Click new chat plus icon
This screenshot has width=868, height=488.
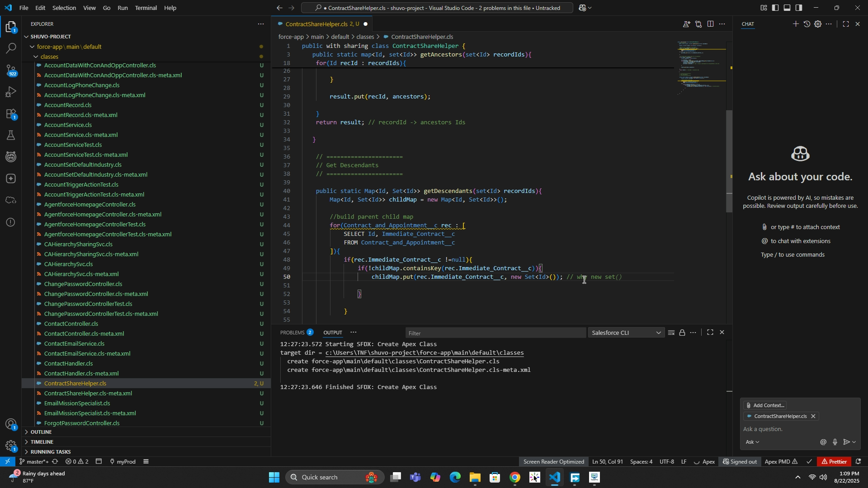pyautogui.click(x=795, y=24)
